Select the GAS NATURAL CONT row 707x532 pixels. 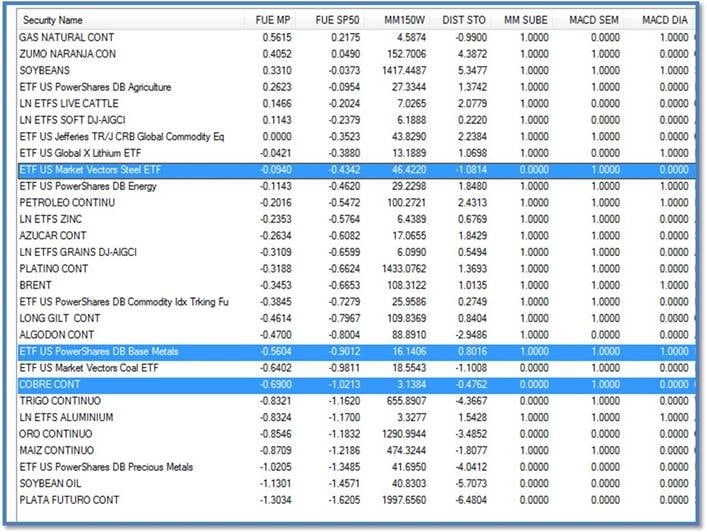pos(356,37)
